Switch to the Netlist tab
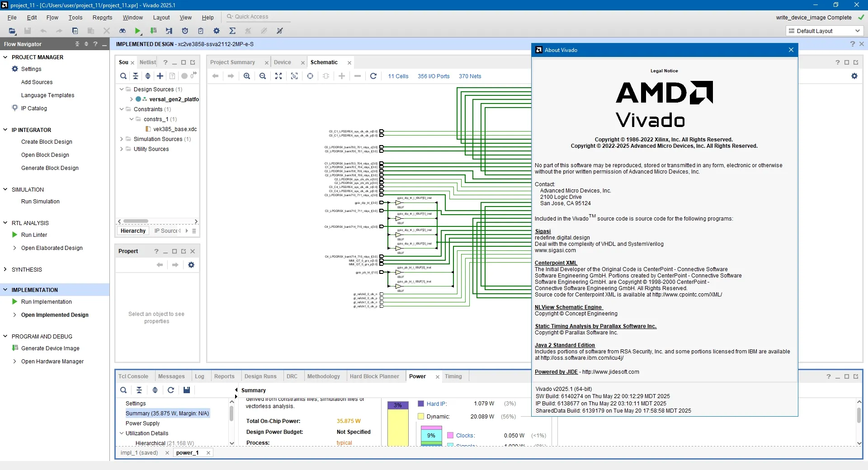 147,62
